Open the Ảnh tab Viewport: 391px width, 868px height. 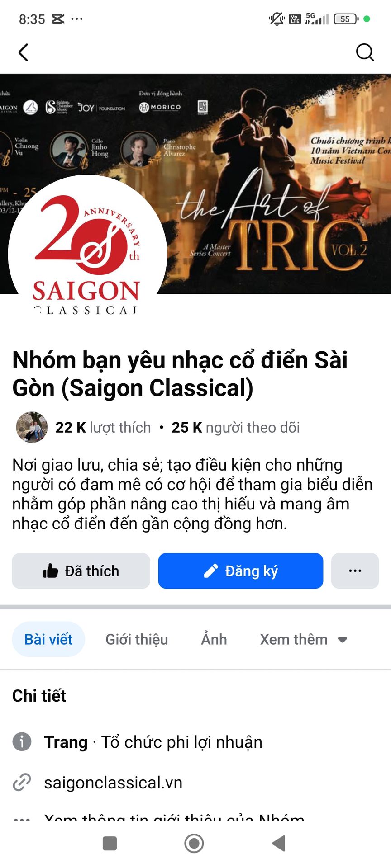point(214,639)
